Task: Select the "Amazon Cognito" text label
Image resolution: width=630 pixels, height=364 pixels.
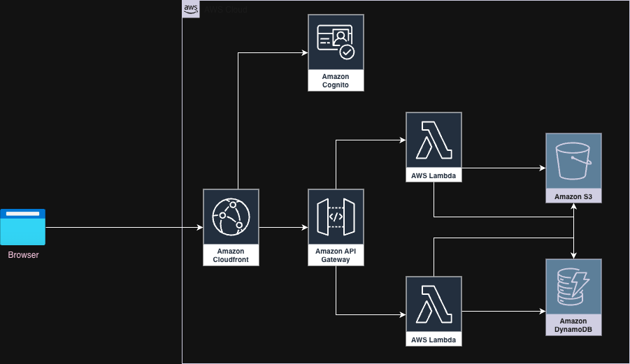Action: tap(336, 80)
